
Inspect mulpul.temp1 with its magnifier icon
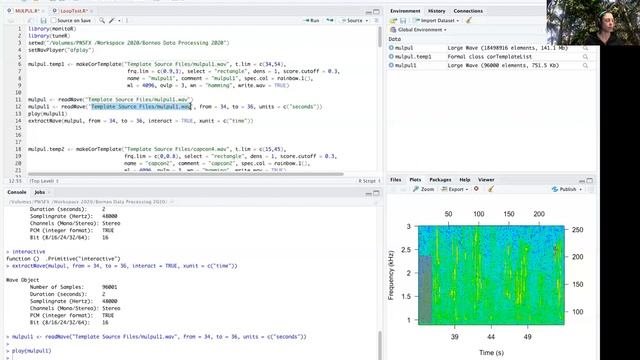click(x=585, y=57)
